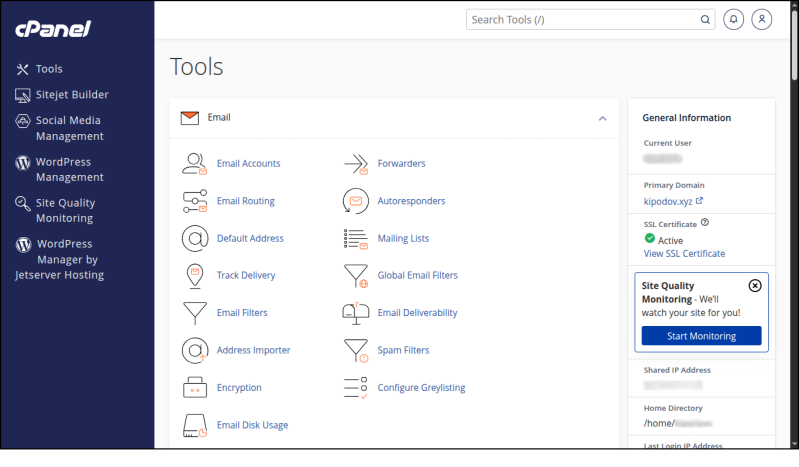Open the View SSL Certificate link
Image resolution: width=799 pixels, height=467 pixels.
click(684, 253)
